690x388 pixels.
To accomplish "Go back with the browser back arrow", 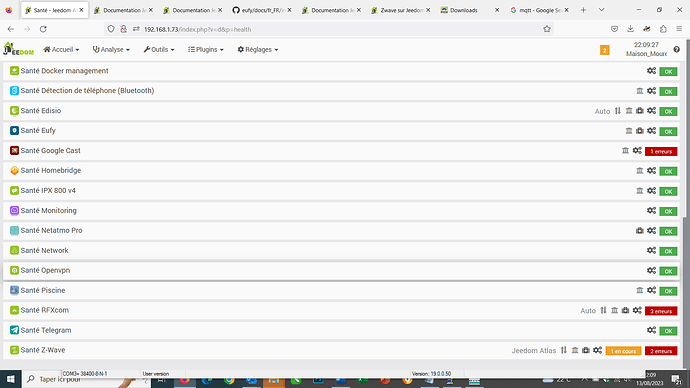I will [11, 29].
